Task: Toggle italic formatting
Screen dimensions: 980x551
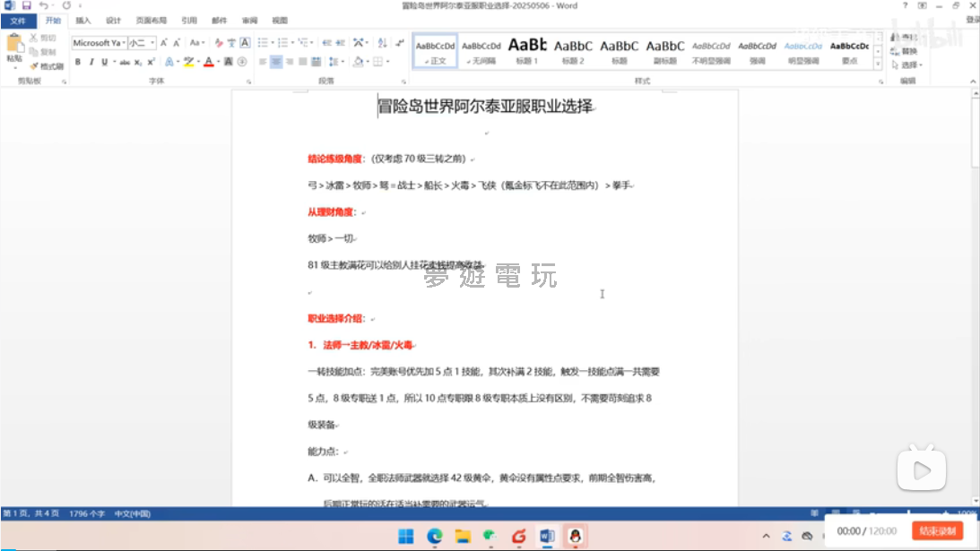Action: point(91,62)
